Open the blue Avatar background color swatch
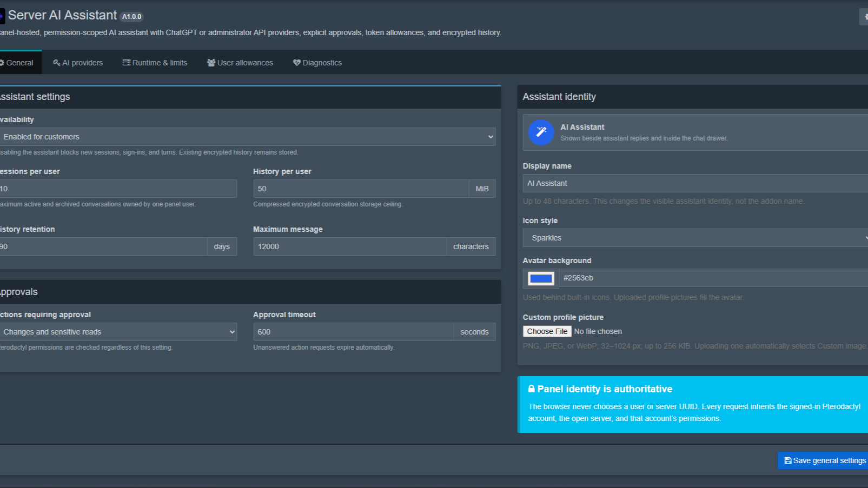This screenshot has height=488, width=868. (541, 278)
